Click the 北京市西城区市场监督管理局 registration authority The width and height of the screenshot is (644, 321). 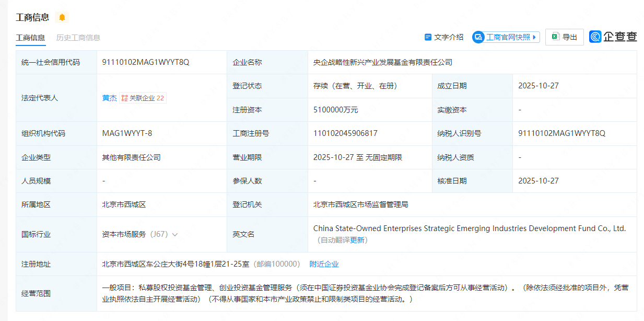coord(360,204)
